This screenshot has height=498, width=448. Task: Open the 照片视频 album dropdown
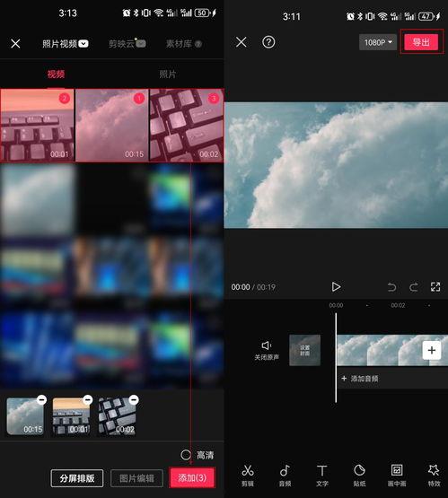(66, 43)
